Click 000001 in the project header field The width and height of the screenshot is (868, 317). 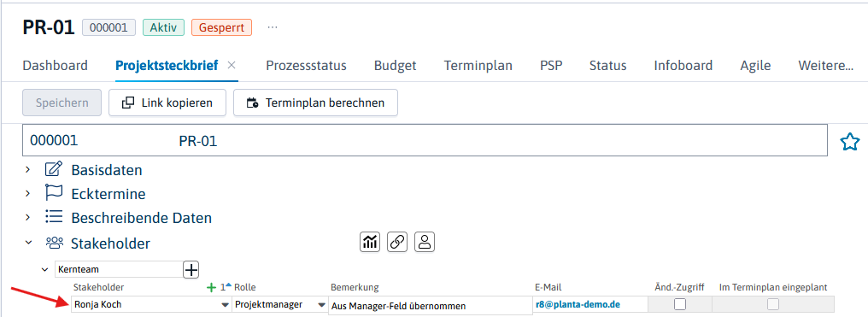(x=54, y=140)
